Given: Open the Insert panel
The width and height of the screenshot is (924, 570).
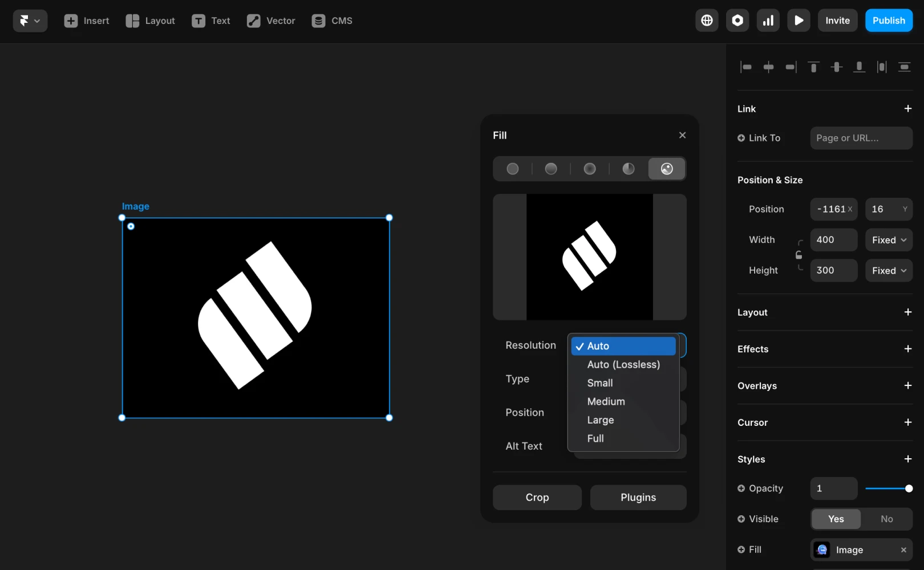Looking at the screenshot, I should coord(87,21).
